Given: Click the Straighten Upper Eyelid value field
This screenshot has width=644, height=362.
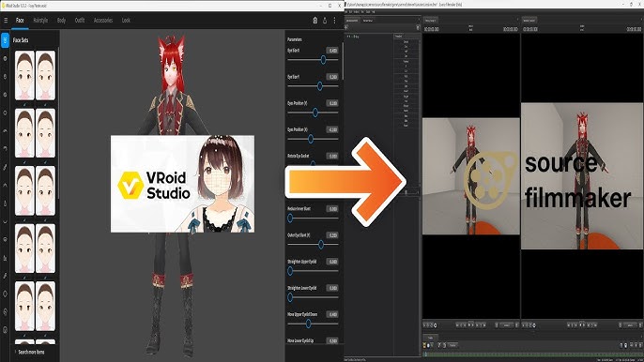Looking at the screenshot, I should 332,262.
